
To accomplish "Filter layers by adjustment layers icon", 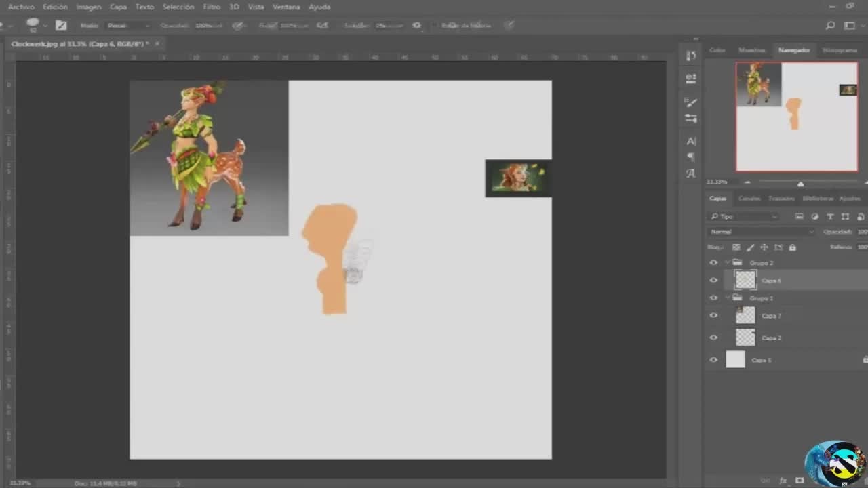I will click(814, 216).
